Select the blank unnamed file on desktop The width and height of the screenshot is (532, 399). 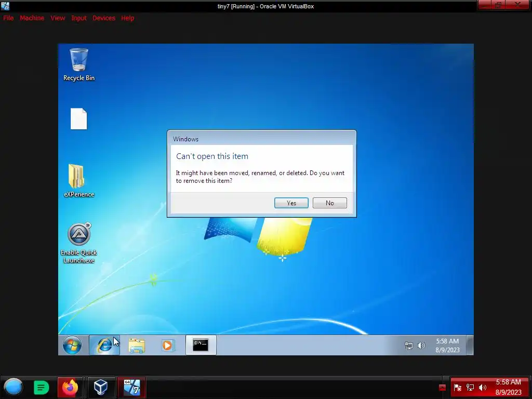coord(79,119)
